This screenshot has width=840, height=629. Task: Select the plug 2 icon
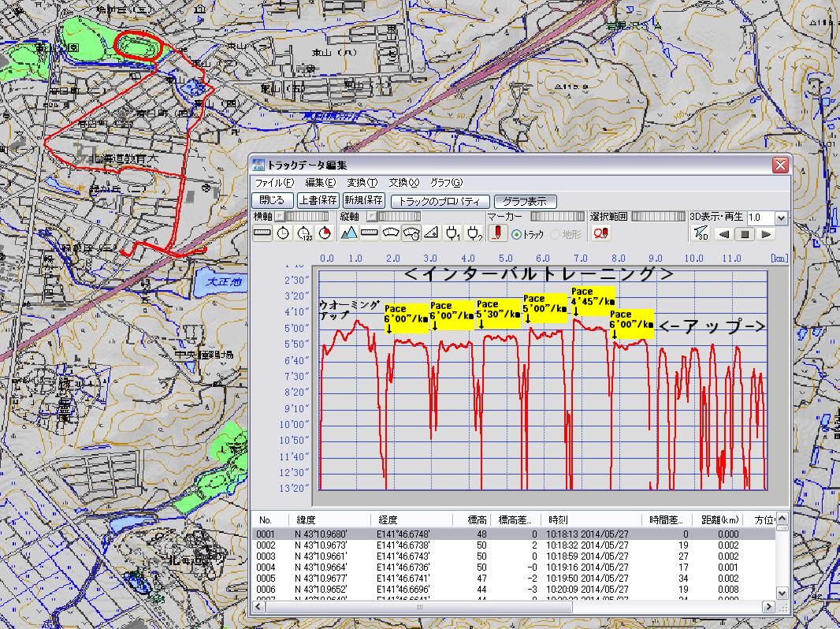coord(474,233)
